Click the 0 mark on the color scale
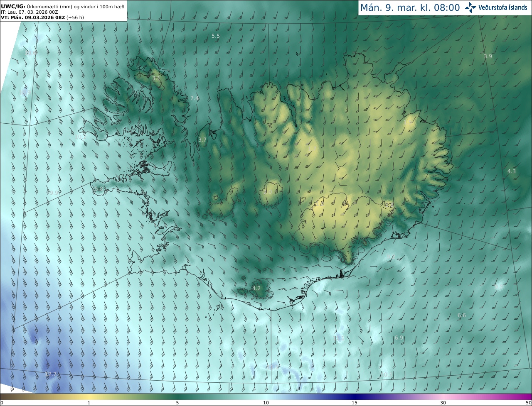The width and height of the screenshot is (532, 406). point(2,403)
